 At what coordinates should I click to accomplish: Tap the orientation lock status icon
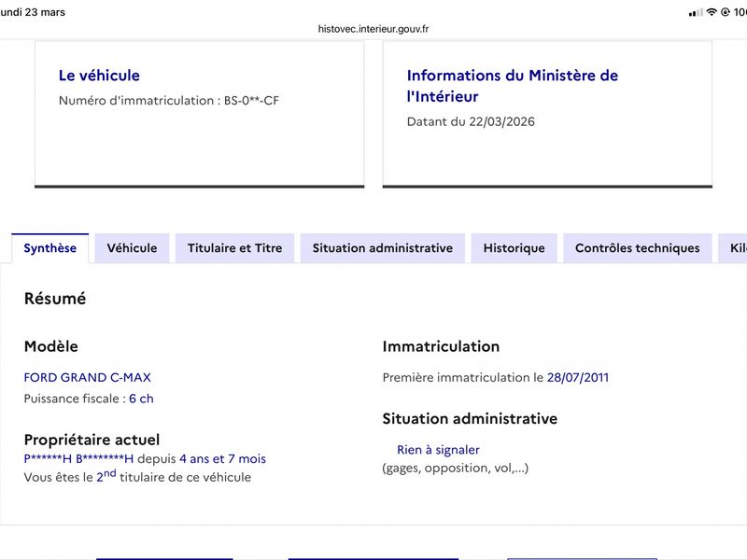coord(726,12)
